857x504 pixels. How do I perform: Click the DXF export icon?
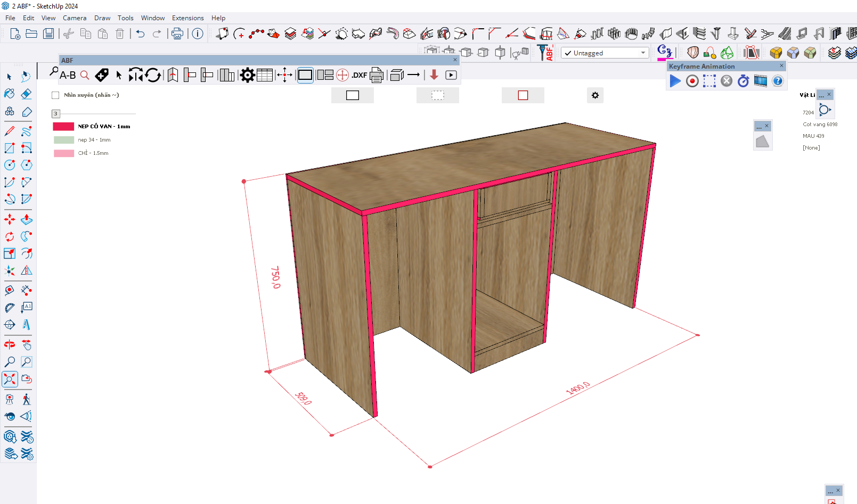tap(360, 75)
